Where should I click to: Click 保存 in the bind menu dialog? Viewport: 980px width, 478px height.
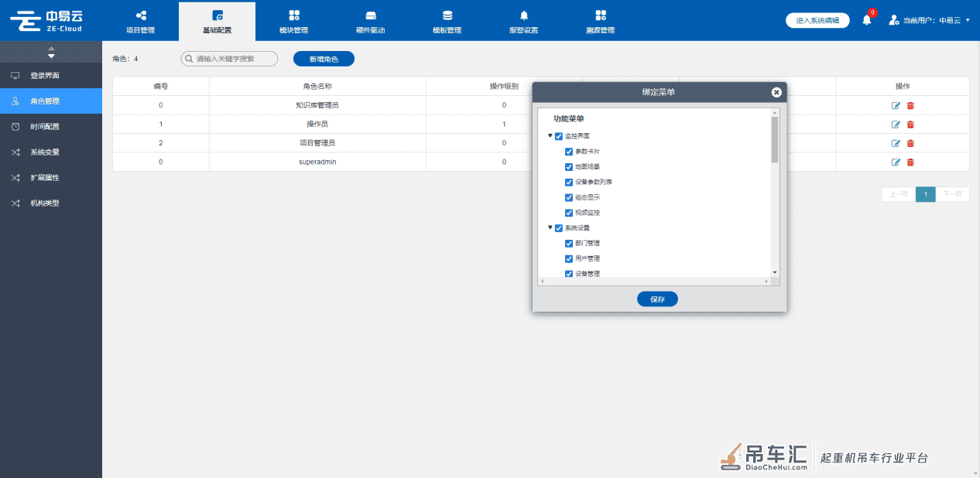click(657, 299)
